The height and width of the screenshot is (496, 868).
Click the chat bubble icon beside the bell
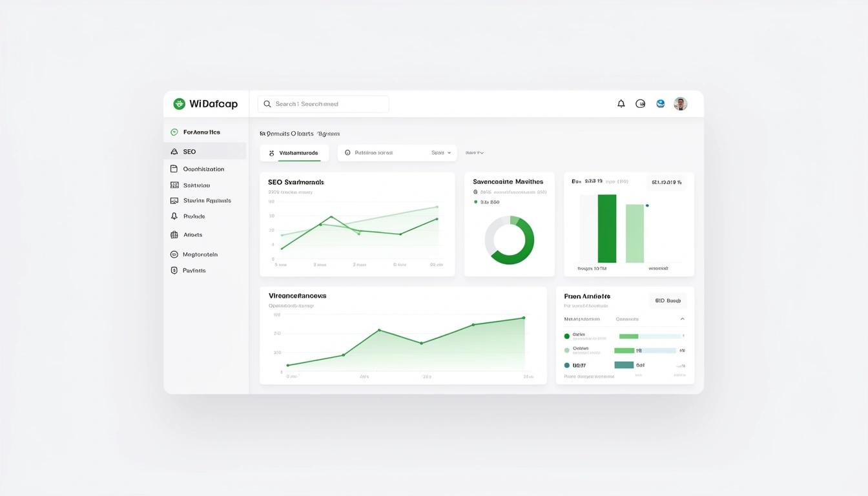[640, 103]
